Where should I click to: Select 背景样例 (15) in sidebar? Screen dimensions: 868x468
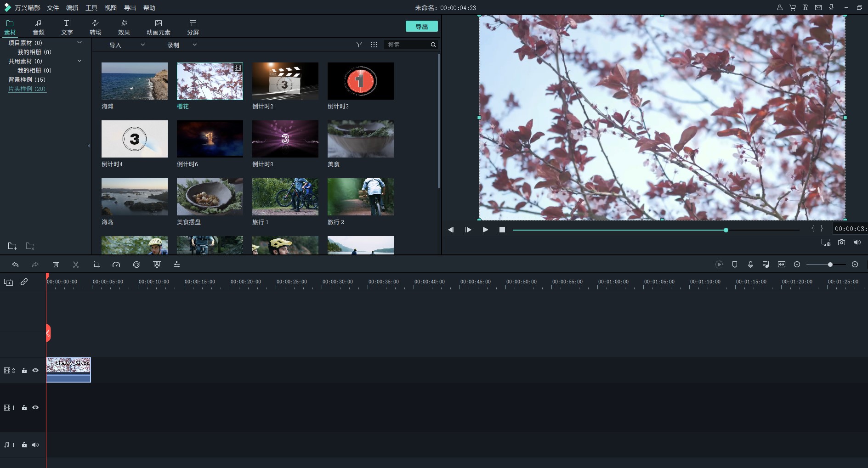27,79
